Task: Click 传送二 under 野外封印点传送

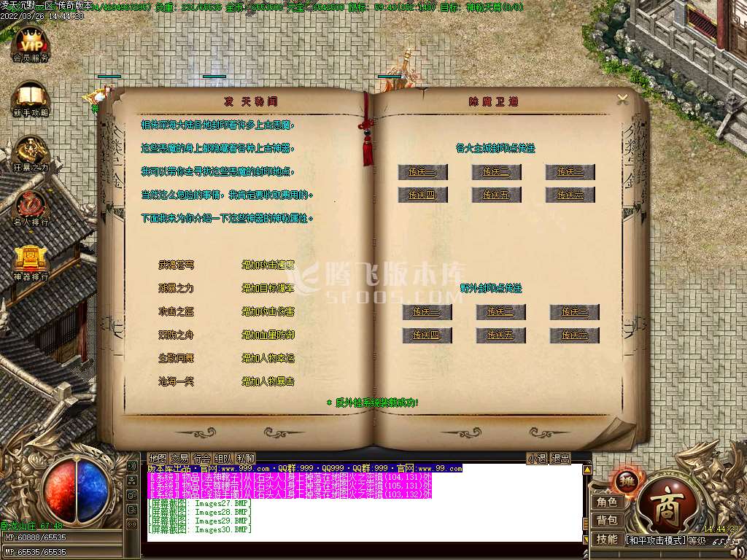Action: tap(500, 312)
